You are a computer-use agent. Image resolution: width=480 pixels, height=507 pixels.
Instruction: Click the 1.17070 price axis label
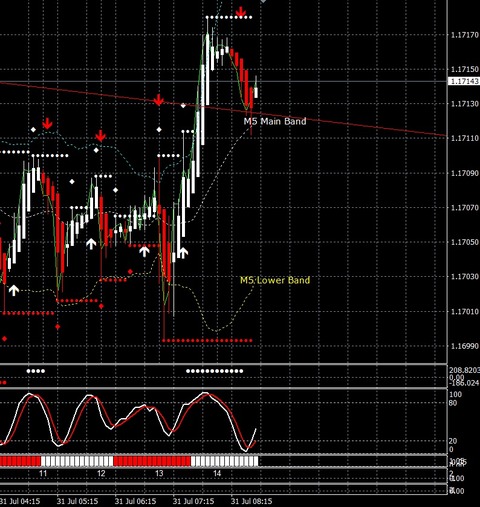point(465,208)
